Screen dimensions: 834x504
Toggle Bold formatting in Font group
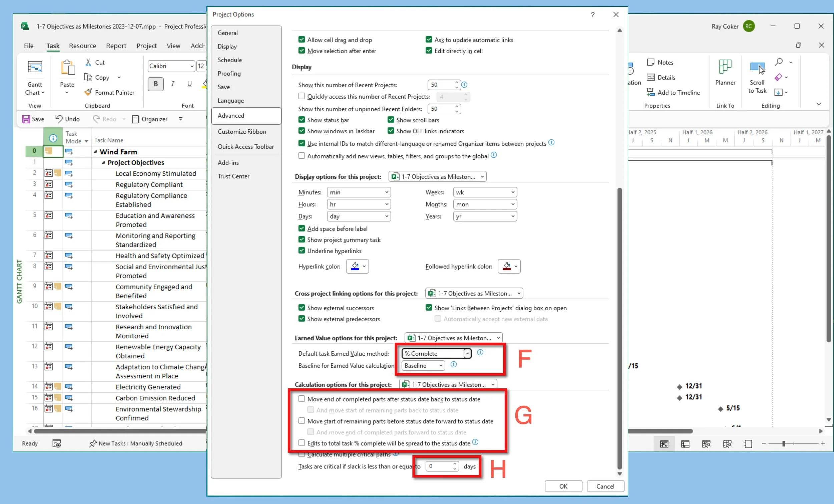click(x=156, y=84)
